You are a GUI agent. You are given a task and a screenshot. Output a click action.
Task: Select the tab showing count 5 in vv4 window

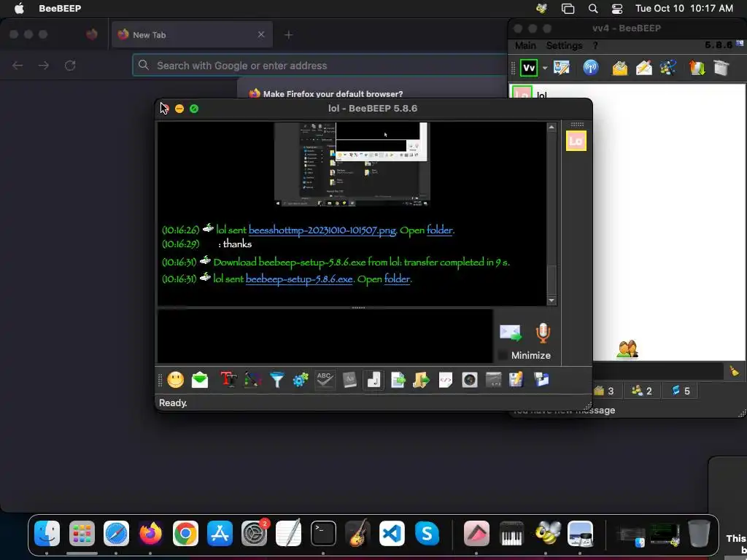click(x=681, y=391)
